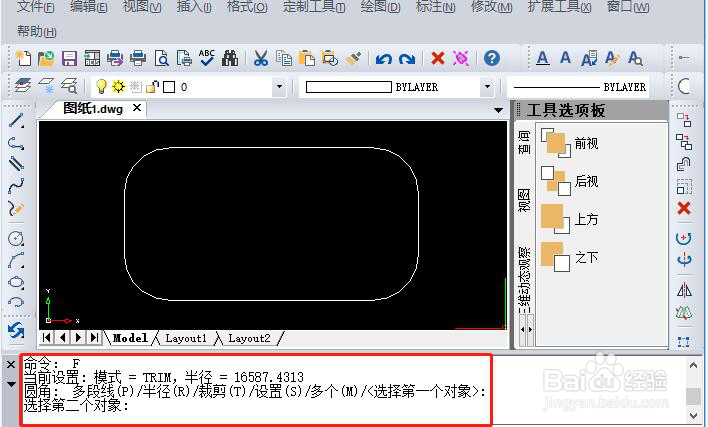Redo the last undone action
The height and width of the screenshot is (427, 708).
point(407,59)
